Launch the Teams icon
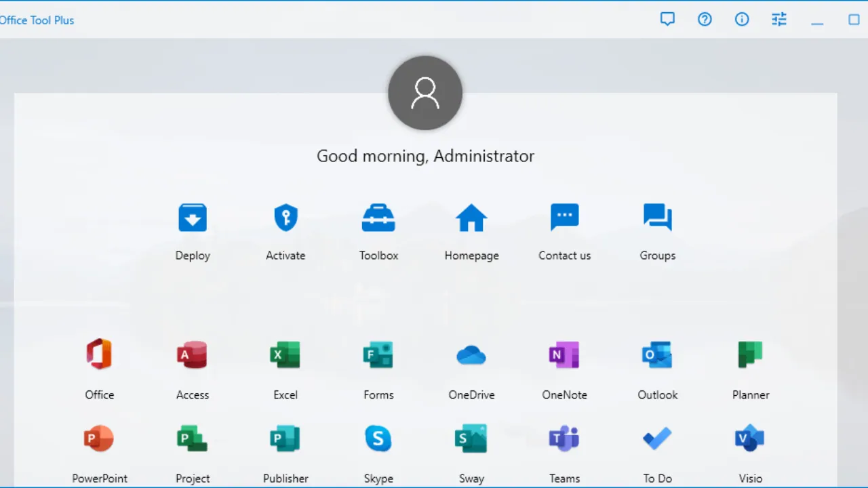 coord(564,439)
